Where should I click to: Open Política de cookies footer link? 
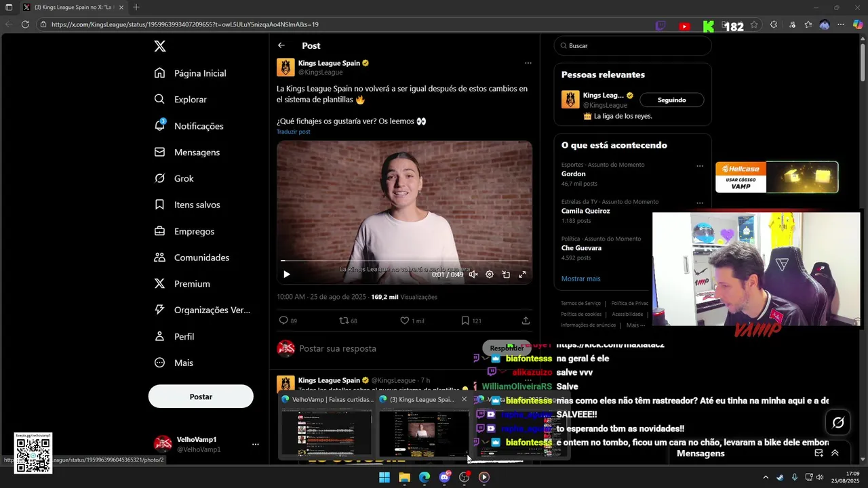581,314
